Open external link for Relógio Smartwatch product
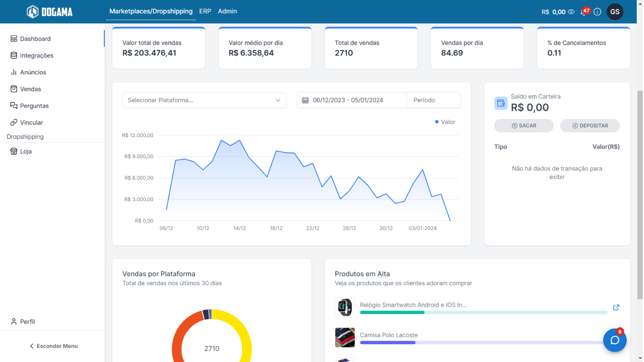 [x=616, y=307]
